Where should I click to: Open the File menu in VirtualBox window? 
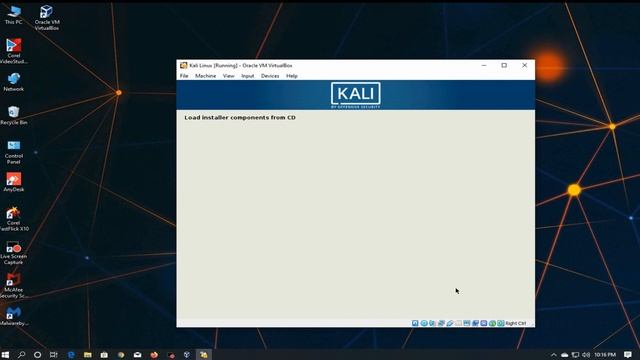[x=184, y=76]
